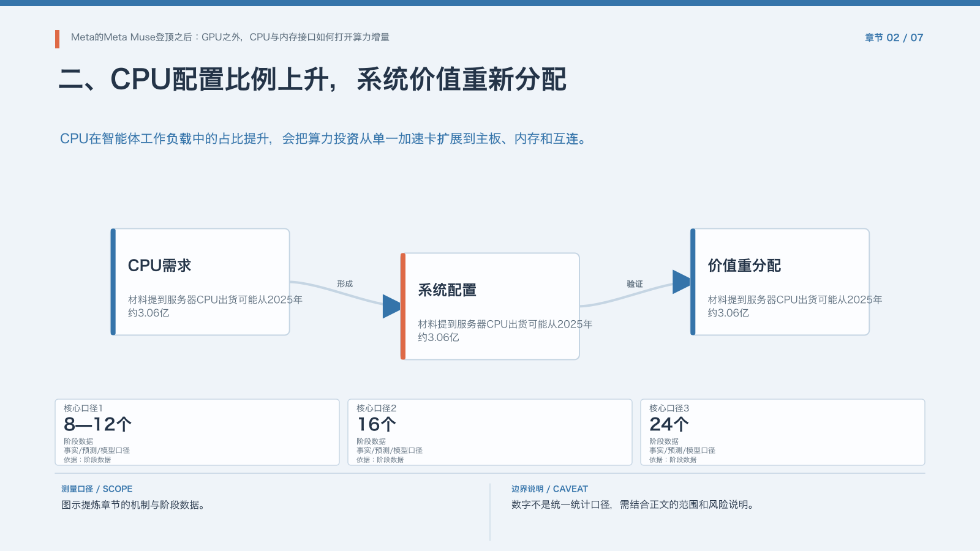Select the blue subtitle sentence about CPU在智能体工作负载
Viewport: 980px width, 551px height.
[x=325, y=139]
